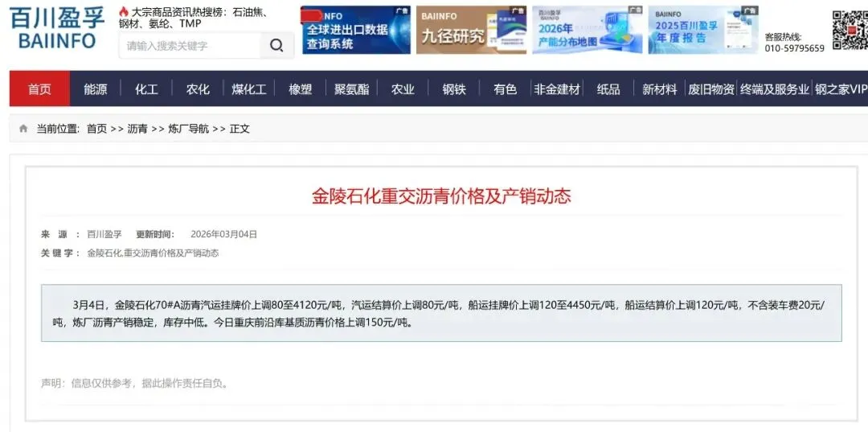This screenshot has height=432, width=868.
Task: Focus the keyword search input field
Action: (190, 45)
